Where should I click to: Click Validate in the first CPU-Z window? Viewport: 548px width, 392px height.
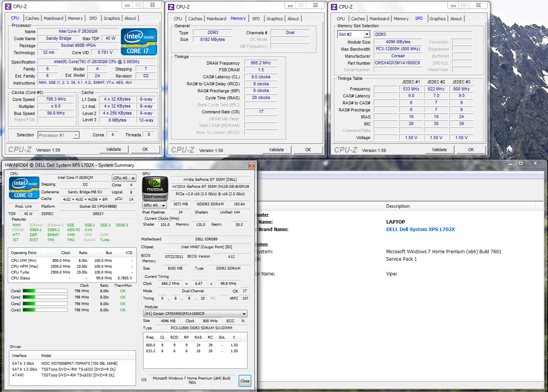(x=113, y=149)
